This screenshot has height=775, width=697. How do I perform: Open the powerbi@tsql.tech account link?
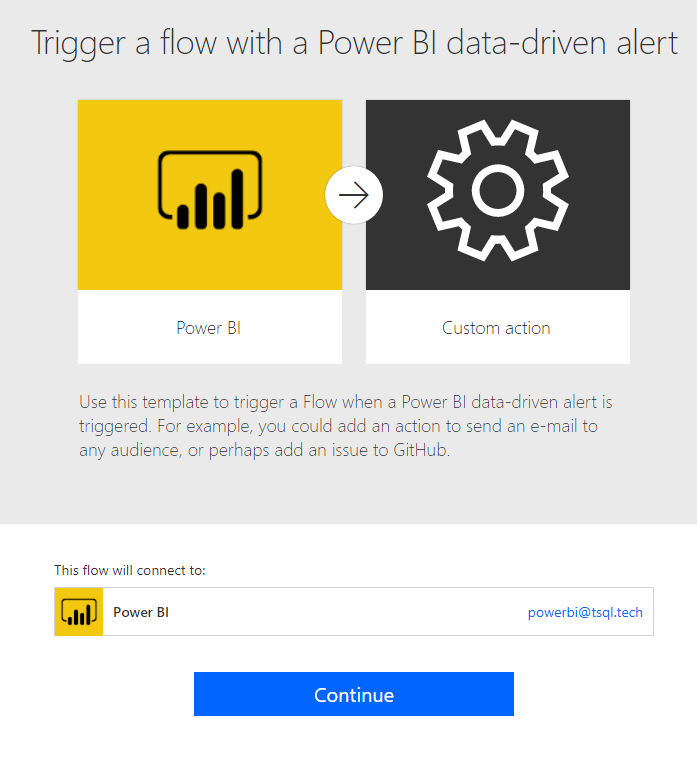[x=585, y=612]
